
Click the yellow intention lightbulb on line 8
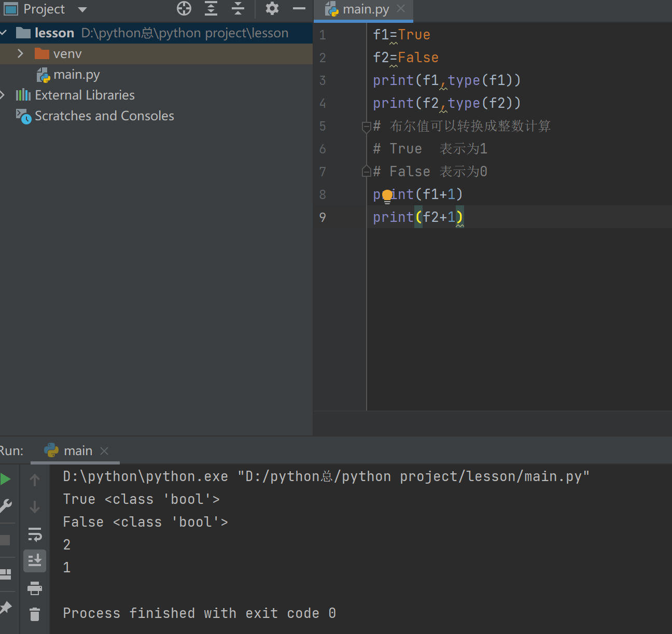tap(387, 196)
